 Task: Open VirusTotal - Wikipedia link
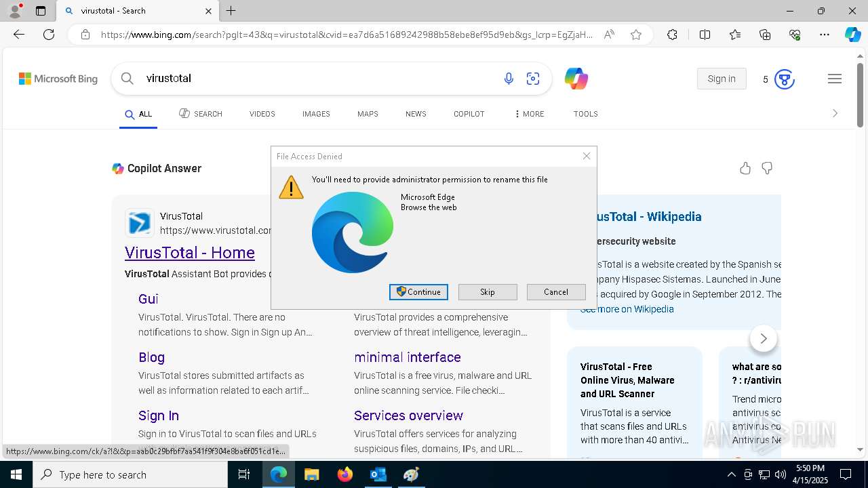point(649,217)
